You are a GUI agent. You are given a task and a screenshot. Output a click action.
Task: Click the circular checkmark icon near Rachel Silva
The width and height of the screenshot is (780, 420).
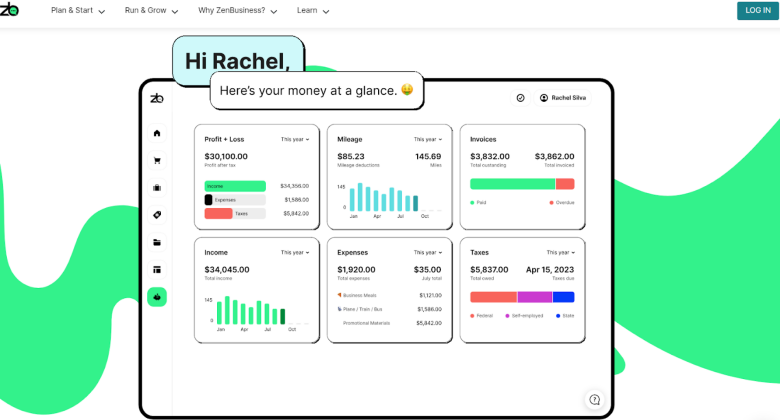pyautogui.click(x=520, y=98)
